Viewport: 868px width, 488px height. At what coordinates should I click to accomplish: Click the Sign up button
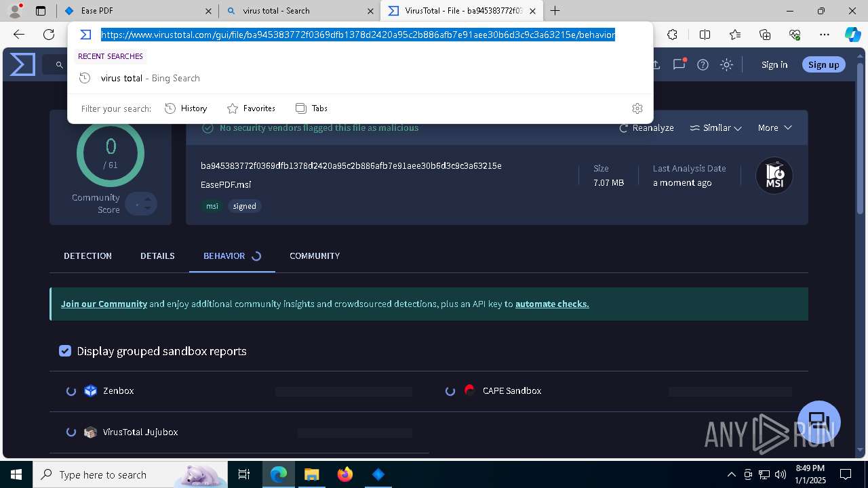coord(824,64)
